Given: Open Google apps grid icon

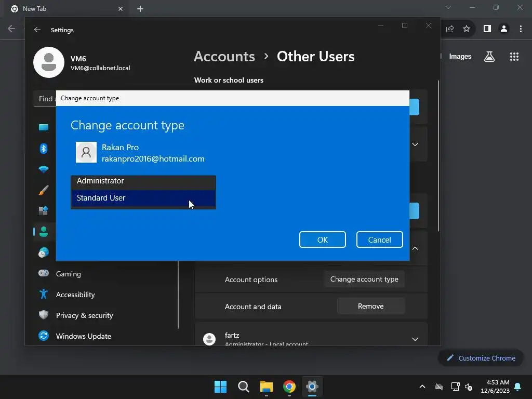Looking at the screenshot, I should pos(514,57).
